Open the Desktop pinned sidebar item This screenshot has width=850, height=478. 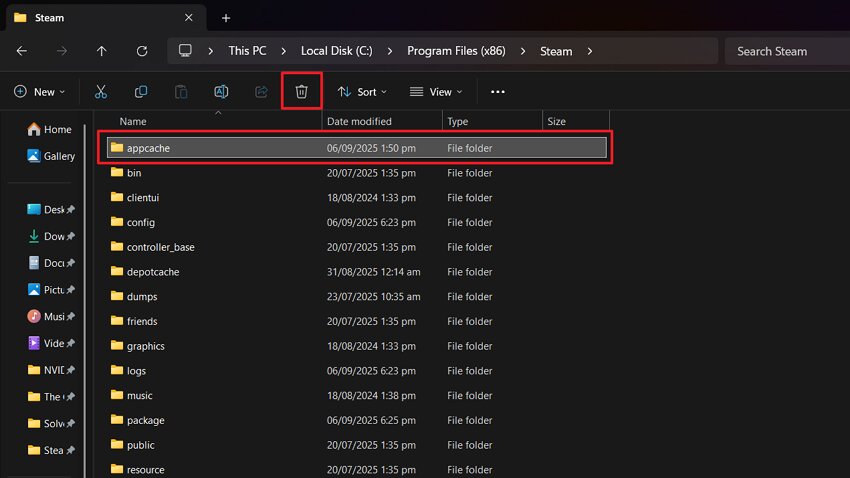(51, 209)
